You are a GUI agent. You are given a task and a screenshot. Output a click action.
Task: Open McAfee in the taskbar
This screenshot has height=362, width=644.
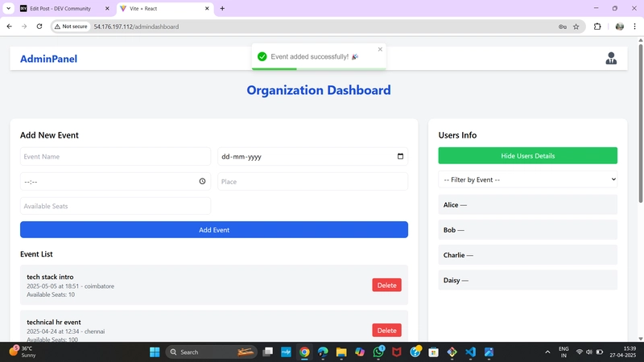coord(396,352)
